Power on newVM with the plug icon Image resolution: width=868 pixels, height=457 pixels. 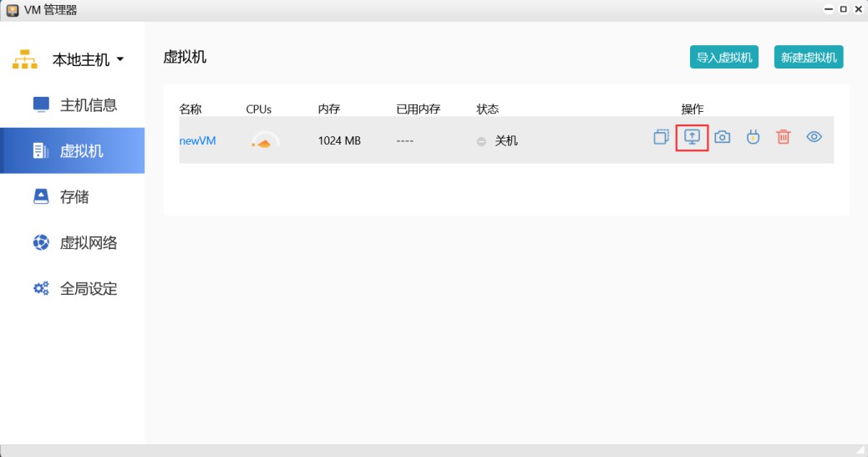[753, 137]
